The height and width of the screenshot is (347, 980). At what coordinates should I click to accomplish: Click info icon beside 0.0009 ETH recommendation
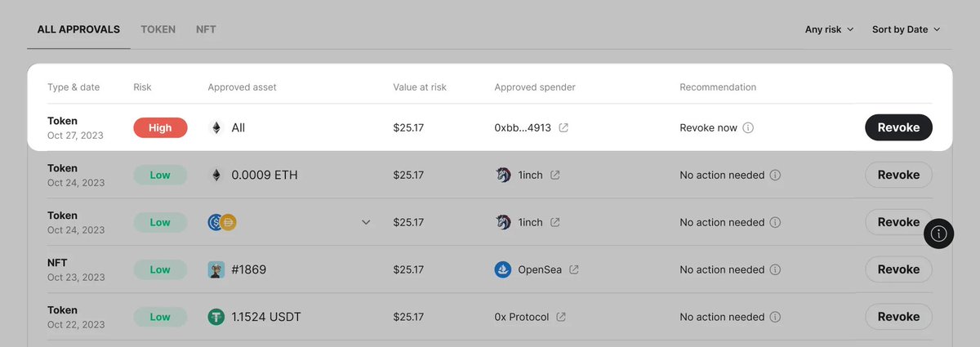coord(775,175)
